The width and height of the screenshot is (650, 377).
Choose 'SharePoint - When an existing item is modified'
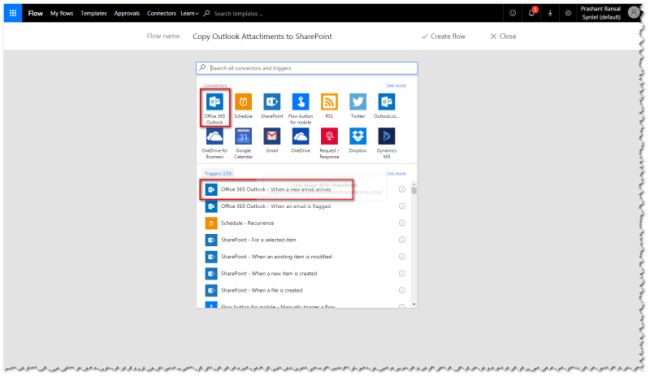point(305,257)
